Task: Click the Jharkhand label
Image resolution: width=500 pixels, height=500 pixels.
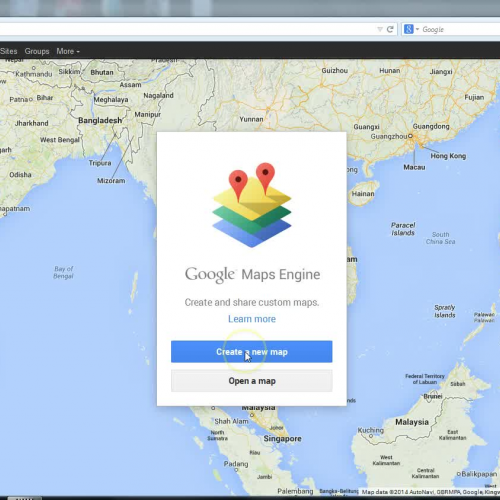Action: [32, 123]
